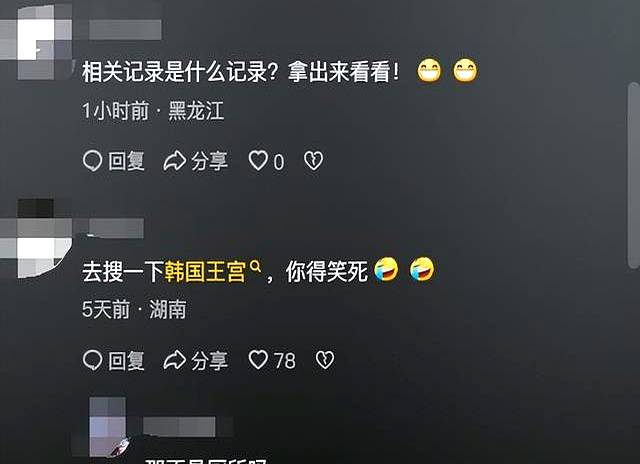Click 分享 text under second comment
640x464 pixels.
point(209,361)
